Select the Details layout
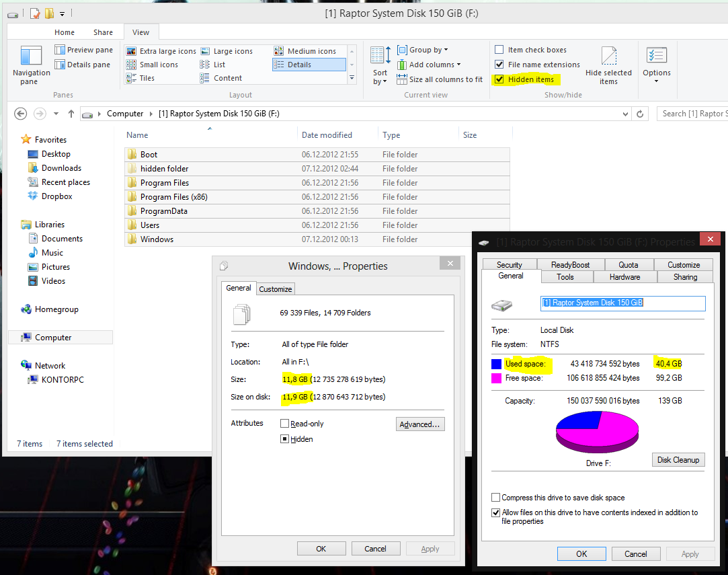This screenshot has width=728, height=575. coord(309,65)
